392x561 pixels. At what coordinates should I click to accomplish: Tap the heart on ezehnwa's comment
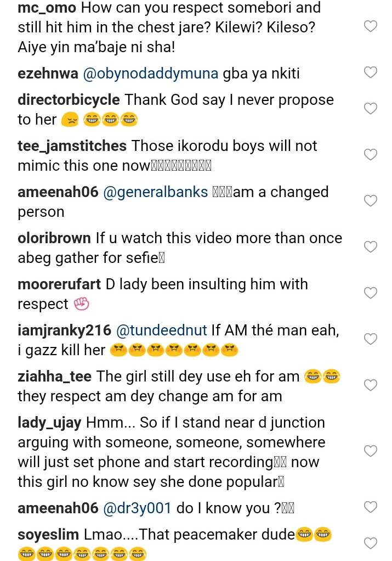pos(371,72)
